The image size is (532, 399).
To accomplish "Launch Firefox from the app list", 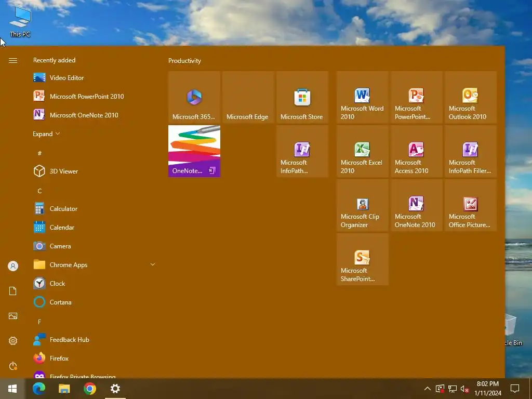I will [94, 358].
